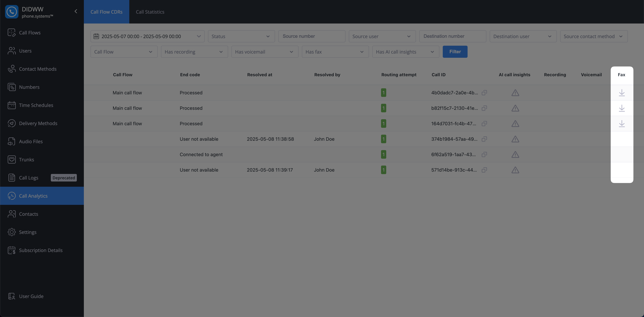Open the Has voicemail dropdown

pyautogui.click(x=265, y=52)
